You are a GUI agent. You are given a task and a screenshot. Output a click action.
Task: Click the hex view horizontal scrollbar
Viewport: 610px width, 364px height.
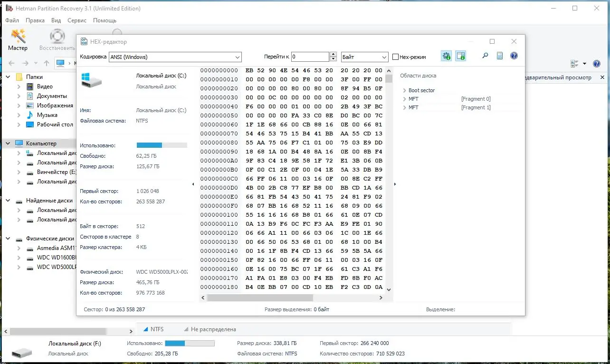point(293,297)
